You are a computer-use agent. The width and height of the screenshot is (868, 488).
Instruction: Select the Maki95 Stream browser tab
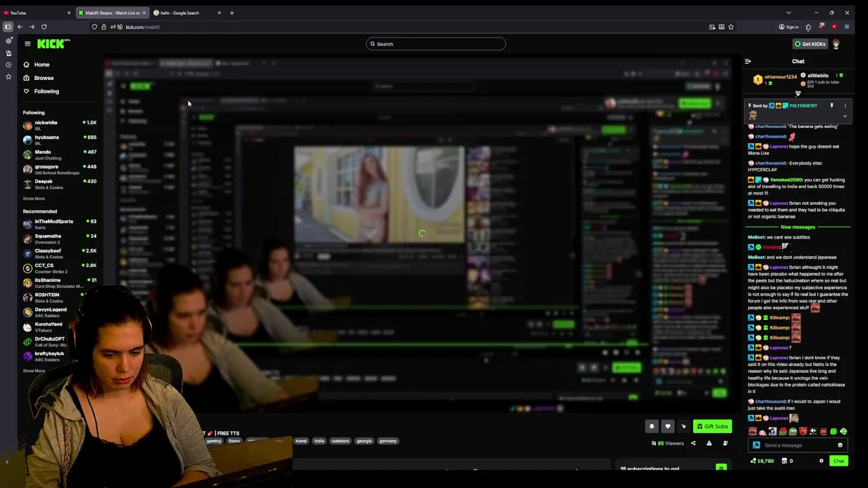[112, 13]
